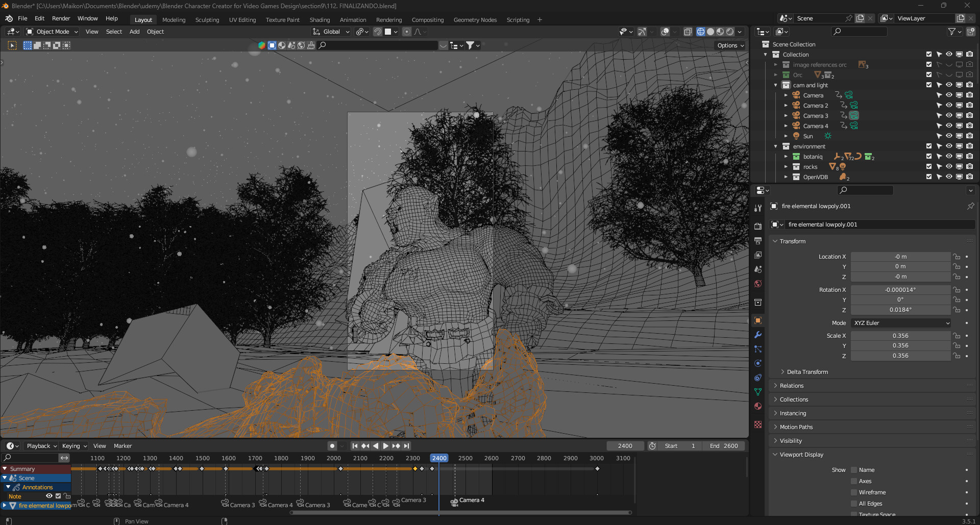Enable Rendered viewport shading

coord(730,32)
